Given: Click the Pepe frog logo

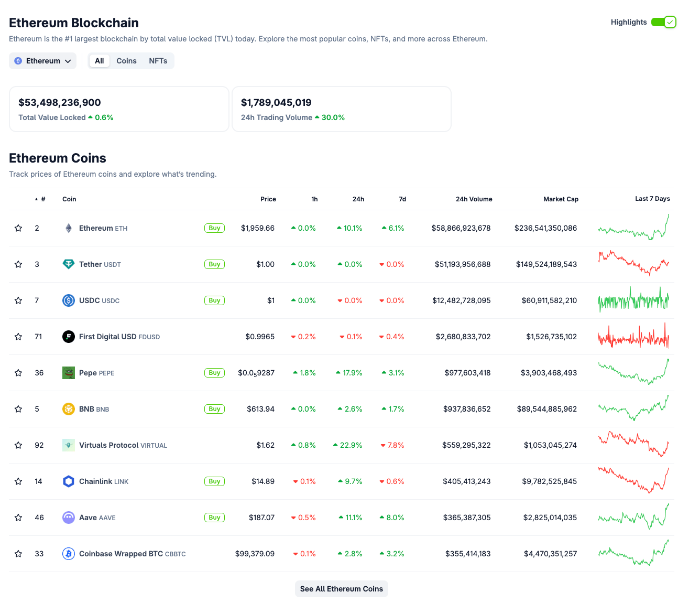Looking at the screenshot, I should tap(69, 373).
